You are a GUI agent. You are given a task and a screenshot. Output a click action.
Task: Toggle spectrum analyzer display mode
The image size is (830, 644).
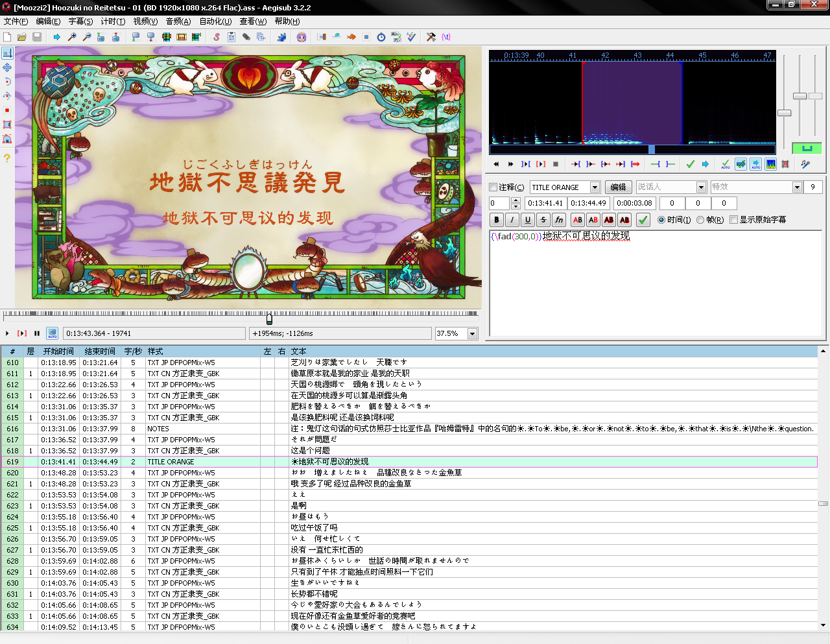[x=770, y=164]
